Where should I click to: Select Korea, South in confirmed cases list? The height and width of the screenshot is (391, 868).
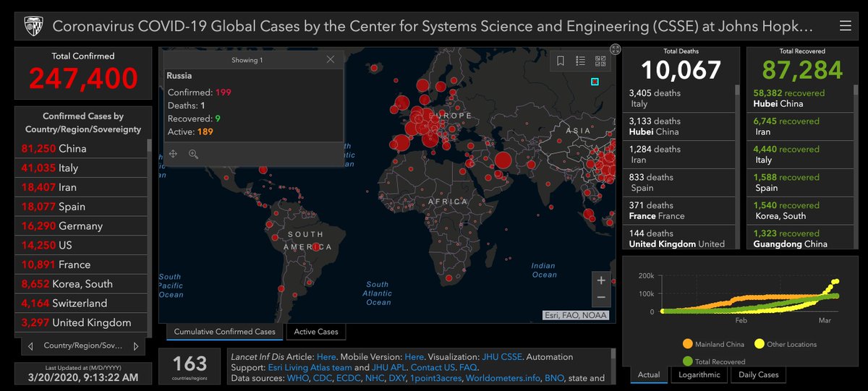(80, 284)
